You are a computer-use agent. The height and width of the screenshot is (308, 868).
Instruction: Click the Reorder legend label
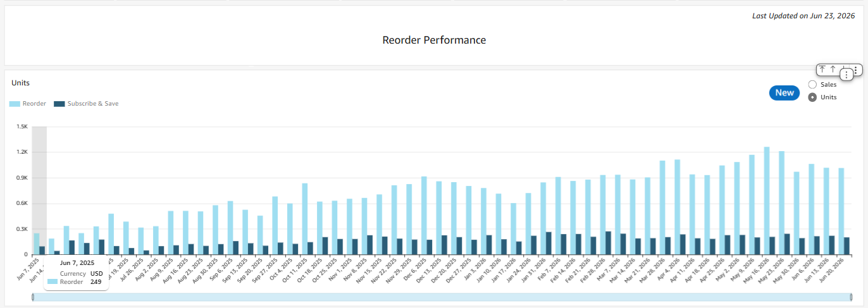click(34, 104)
